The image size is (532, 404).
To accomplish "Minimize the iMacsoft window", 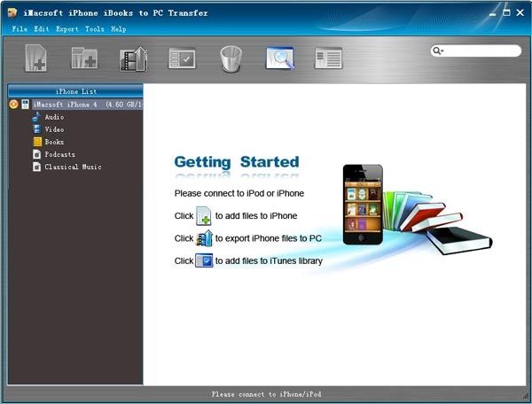I will pyautogui.click(x=493, y=13).
